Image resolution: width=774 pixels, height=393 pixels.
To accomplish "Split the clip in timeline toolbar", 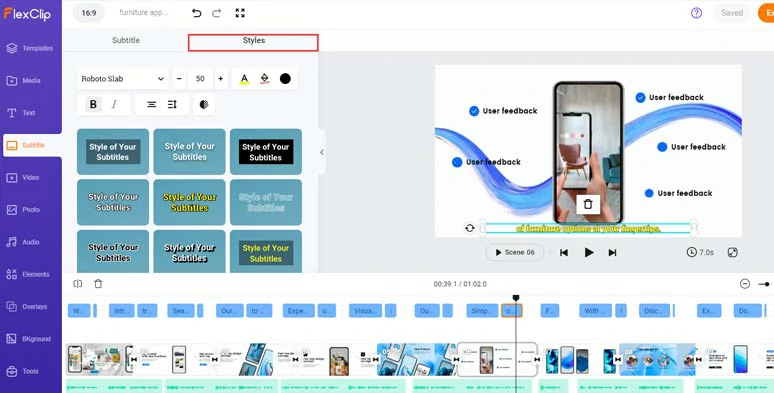I will pos(77,284).
